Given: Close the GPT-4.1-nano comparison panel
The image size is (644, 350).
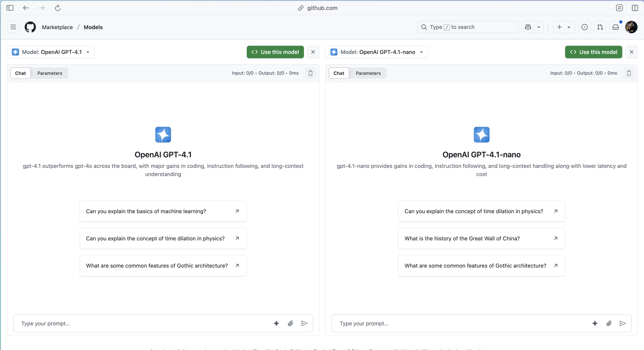Looking at the screenshot, I should (631, 52).
